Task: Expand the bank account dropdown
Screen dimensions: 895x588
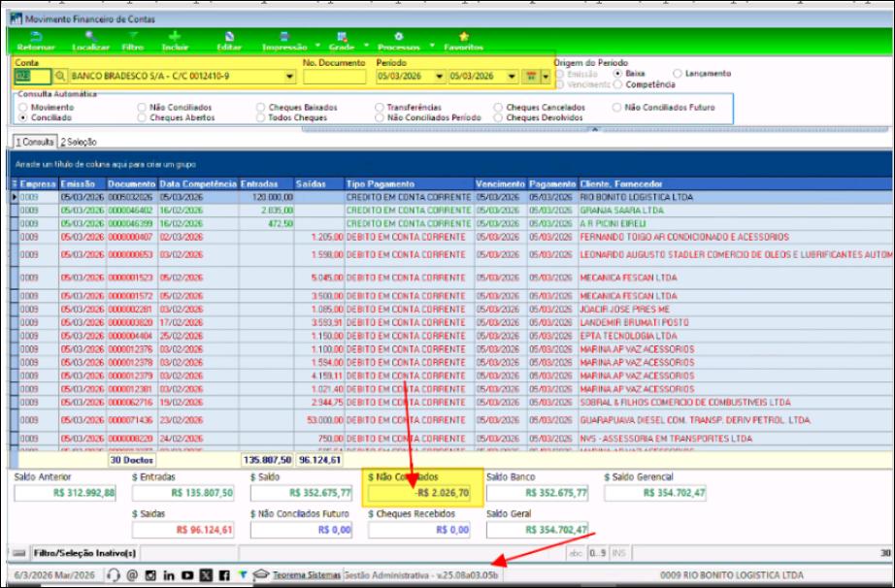Action: pyautogui.click(x=289, y=77)
